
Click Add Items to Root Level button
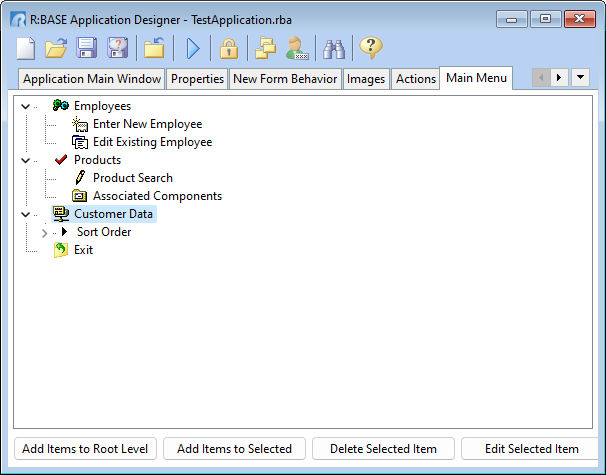[85, 449]
